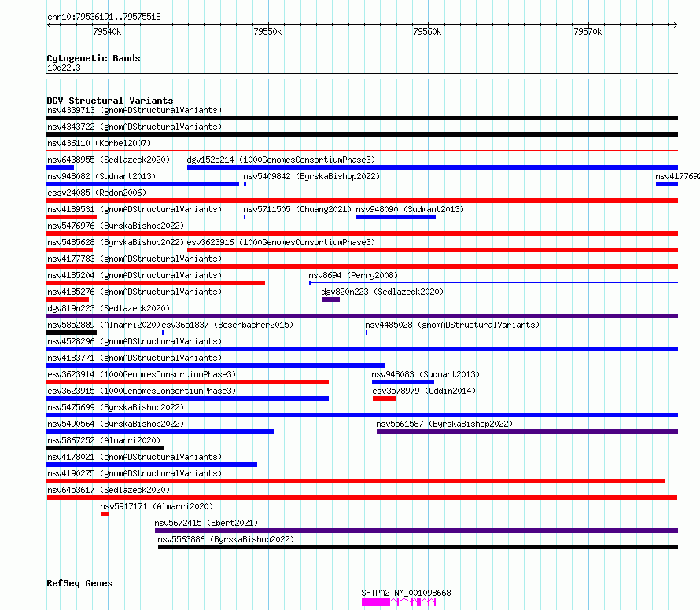Click nsv4190275 gnomAD variant label

[134, 473]
